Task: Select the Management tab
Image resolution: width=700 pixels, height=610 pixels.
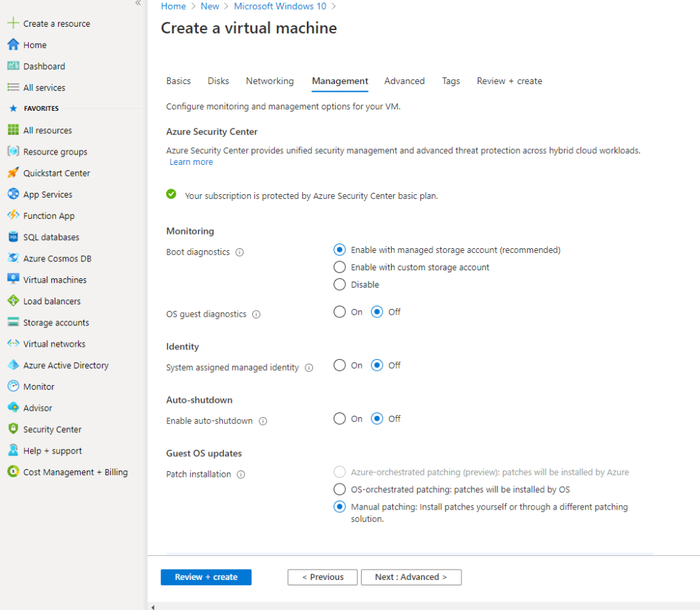Action: (x=340, y=81)
